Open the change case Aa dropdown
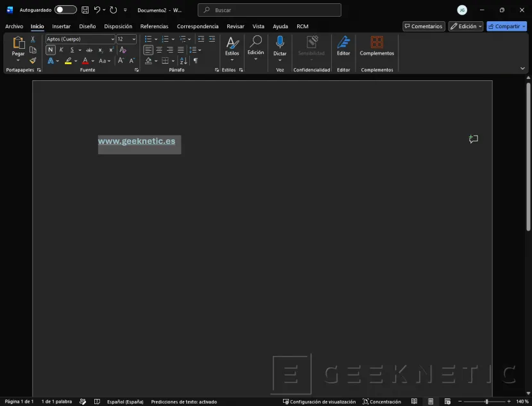 [x=105, y=61]
